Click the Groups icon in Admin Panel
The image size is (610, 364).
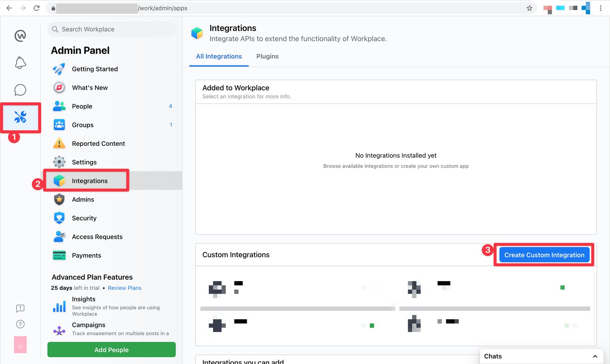(x=59, y=125)
